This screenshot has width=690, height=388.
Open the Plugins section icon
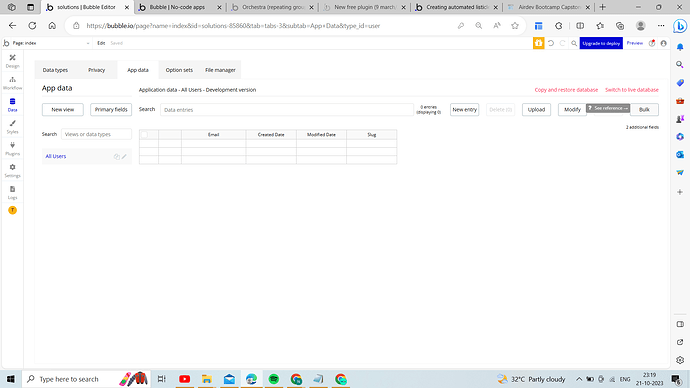(12, 145)
